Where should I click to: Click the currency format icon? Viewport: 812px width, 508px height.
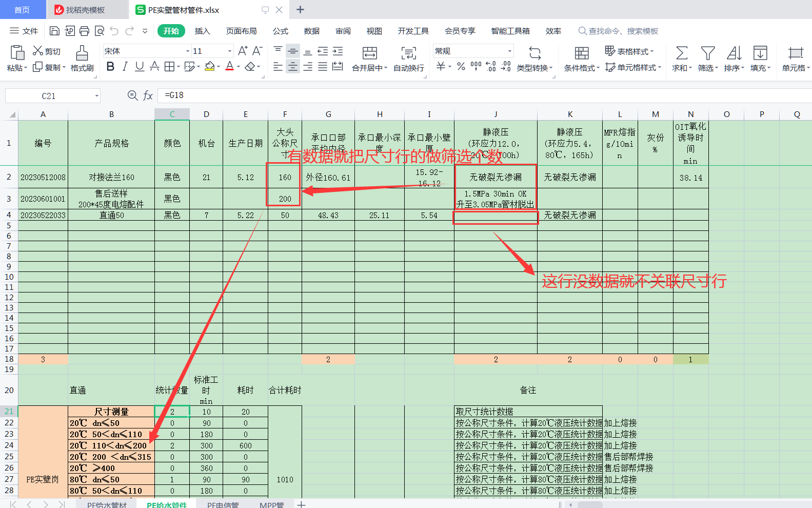tap(441, 66)
